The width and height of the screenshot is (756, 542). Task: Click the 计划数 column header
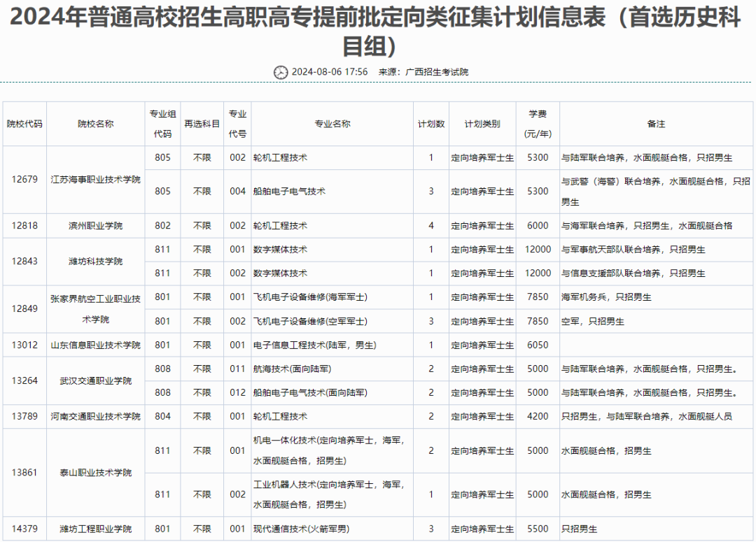coord(431,124)
